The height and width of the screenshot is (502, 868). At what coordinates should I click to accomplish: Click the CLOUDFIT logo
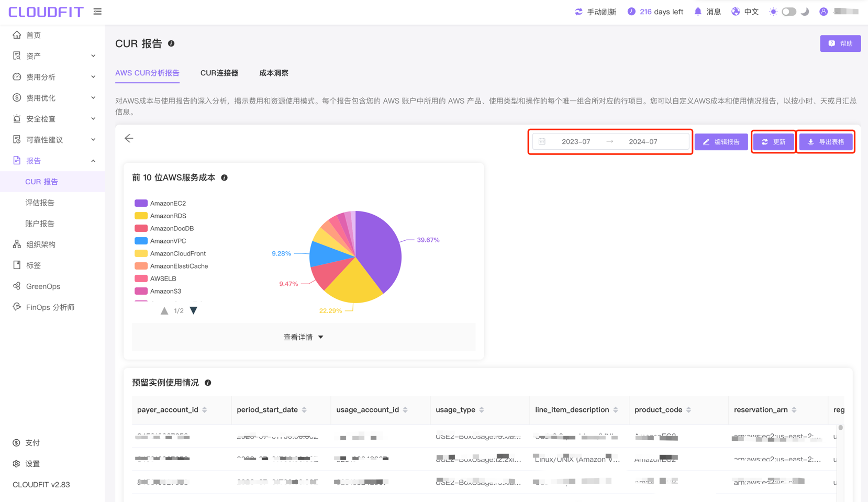pos(46,12)
